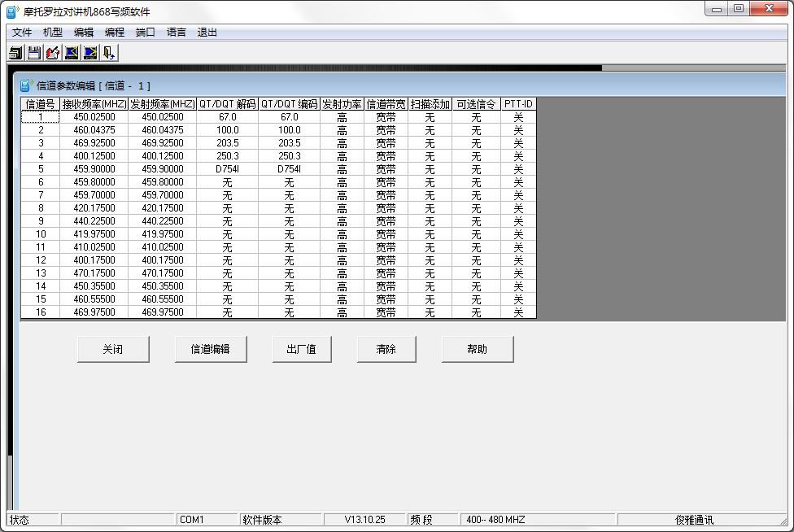Image resolution: width=794 pixels, height=532 pixels.
Task: Click the 发射功率 column header
Action: [342, 104]
